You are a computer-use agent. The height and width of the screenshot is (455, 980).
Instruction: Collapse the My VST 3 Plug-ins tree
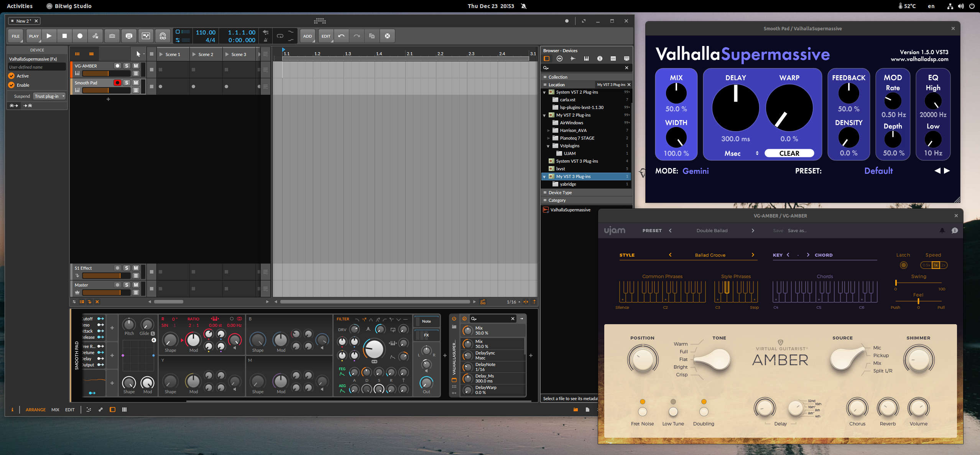click(x=544, y=177)
